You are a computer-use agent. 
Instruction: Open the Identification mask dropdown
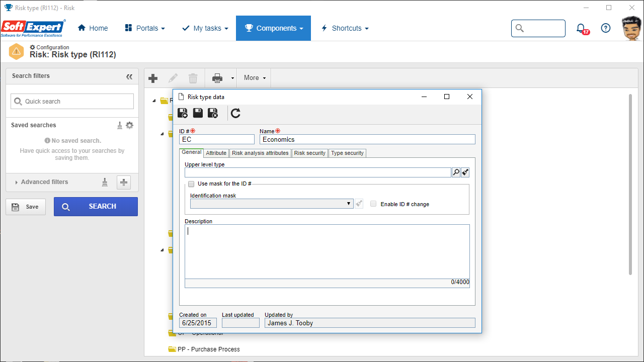(272, 204)
